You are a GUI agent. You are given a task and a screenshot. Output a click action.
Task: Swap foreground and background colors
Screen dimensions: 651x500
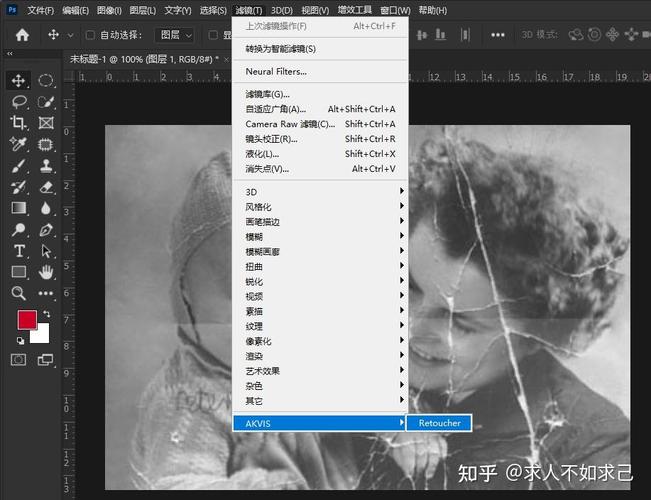46,314
